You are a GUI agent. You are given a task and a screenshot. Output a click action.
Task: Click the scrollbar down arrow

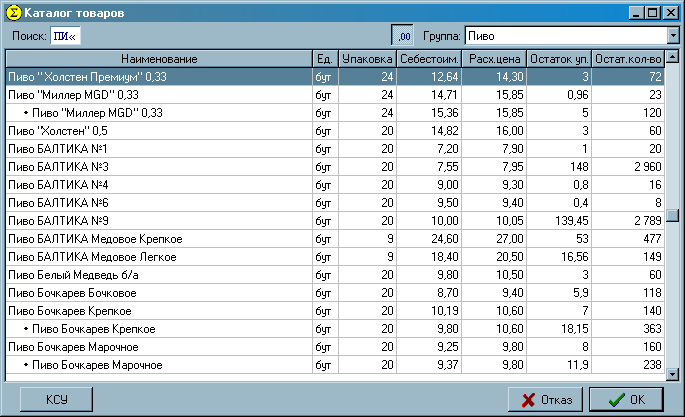tap(672, 374)
